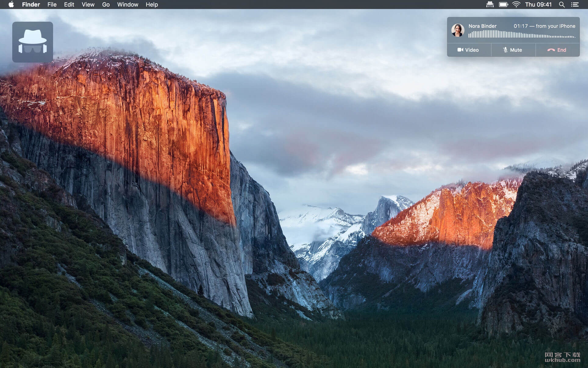The height and width of the screenshot is (368, 588).
Task: End the phone call
Action: coord(558,50)
